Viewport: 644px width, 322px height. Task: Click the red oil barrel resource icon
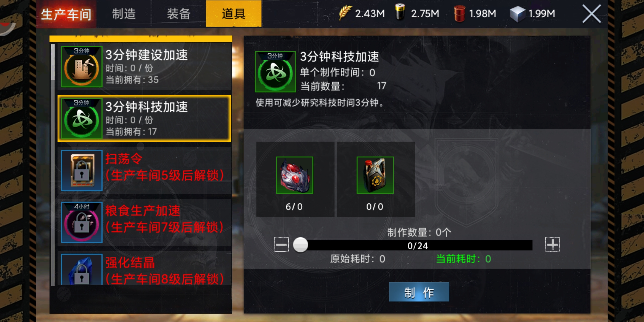coord(459,13)
